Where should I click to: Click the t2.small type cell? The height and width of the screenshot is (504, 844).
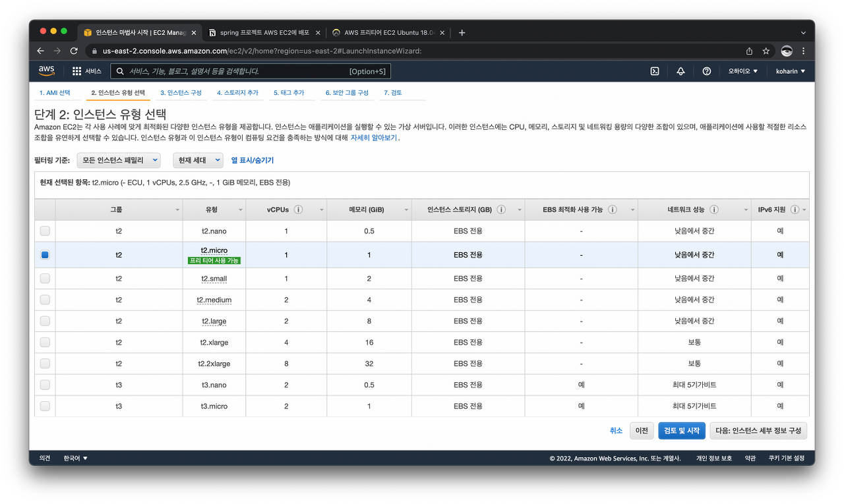(x=214, y=279)
